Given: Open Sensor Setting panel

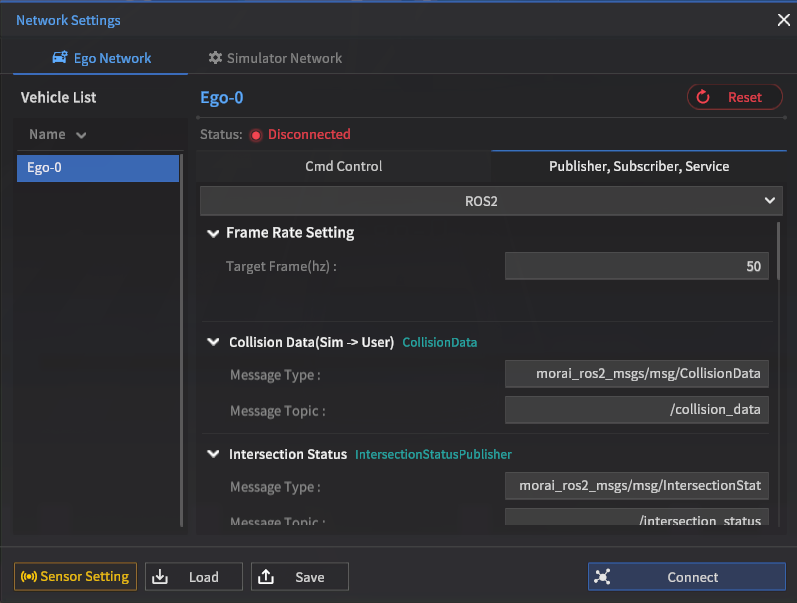Looking at the screenshot, I should [x=76, y=577].
